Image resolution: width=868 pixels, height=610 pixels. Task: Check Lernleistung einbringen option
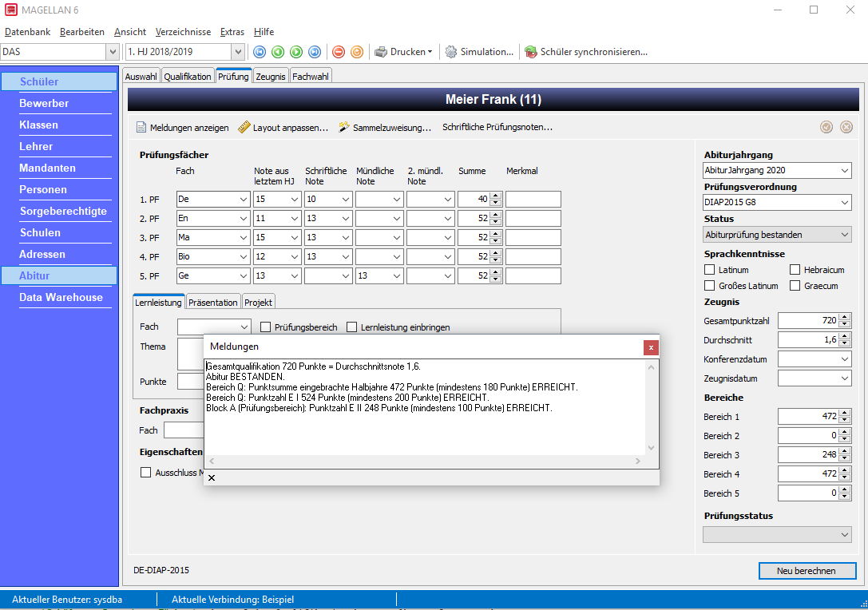pos(351,327)
